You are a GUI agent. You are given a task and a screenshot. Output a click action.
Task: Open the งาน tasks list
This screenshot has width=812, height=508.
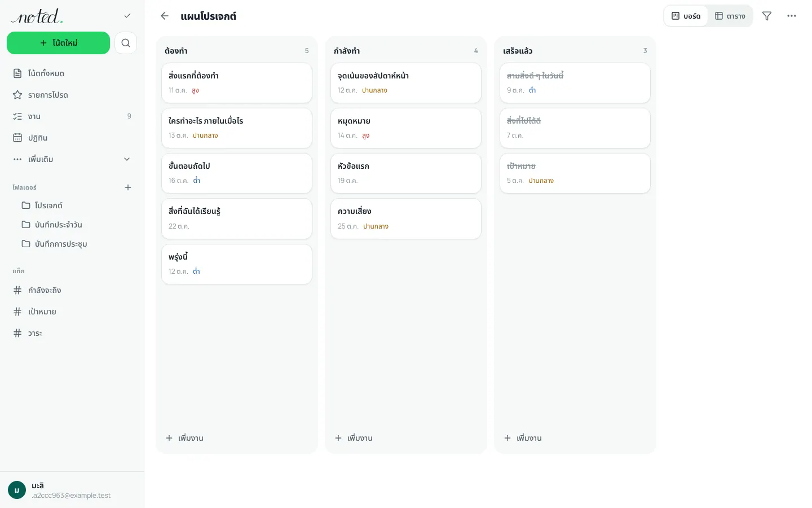coord(72,116)
